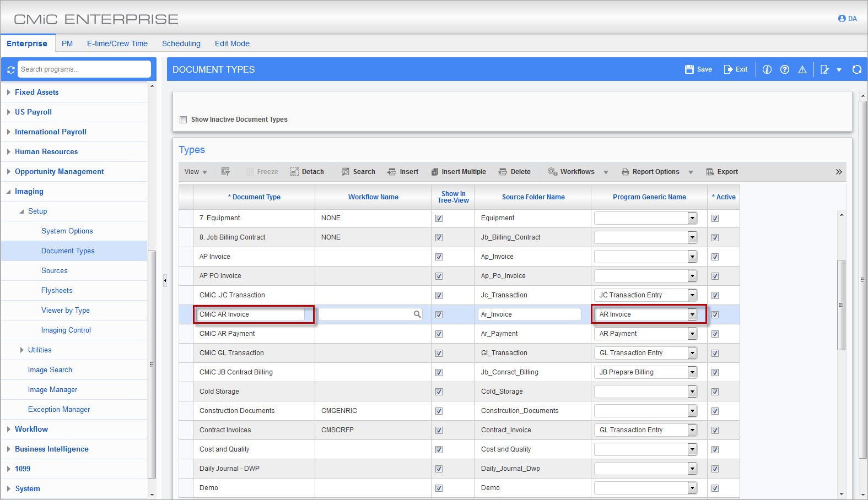The width and height of the screenshot is (868, 500).
Task: Click the Workflows toolbar button
Action: click(x=572, y=172)
